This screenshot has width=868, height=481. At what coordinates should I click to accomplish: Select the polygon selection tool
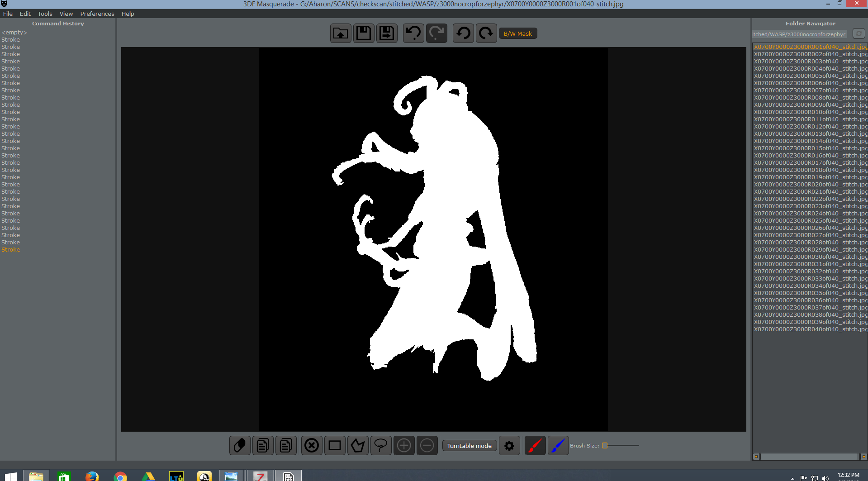(x=358, y=446)
